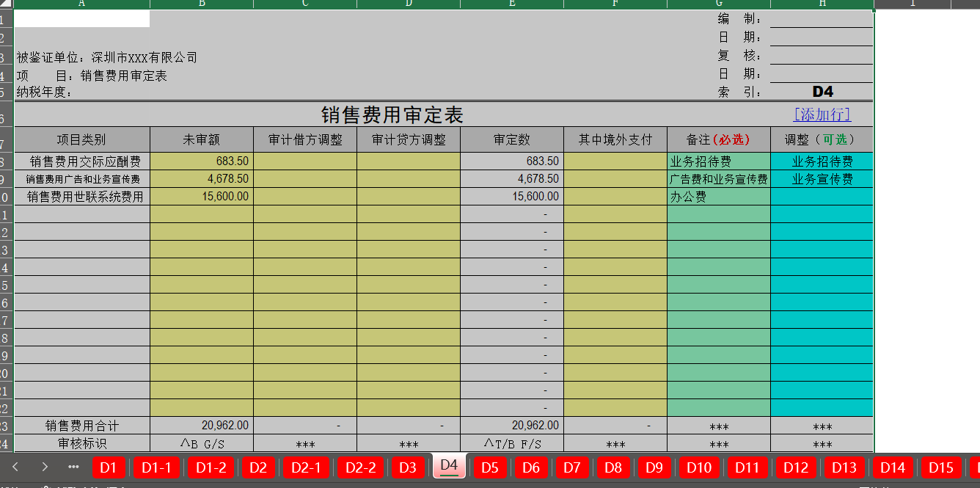Switch to the D1-1 sheet tab

click(156, 467)
